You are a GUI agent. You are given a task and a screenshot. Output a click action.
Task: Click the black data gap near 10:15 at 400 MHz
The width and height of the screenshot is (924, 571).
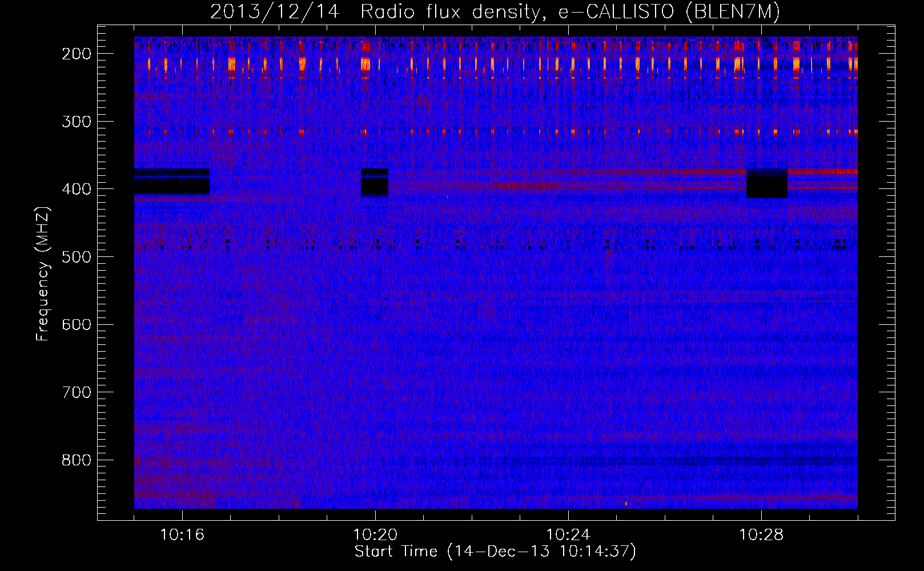point(172,182)
